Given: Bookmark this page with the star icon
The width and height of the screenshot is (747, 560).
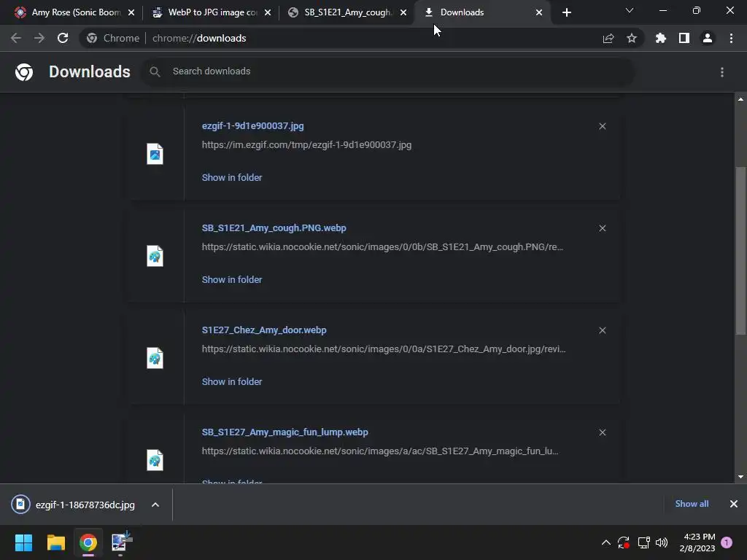Looking at the screenshot, I should tap(632, 38).
